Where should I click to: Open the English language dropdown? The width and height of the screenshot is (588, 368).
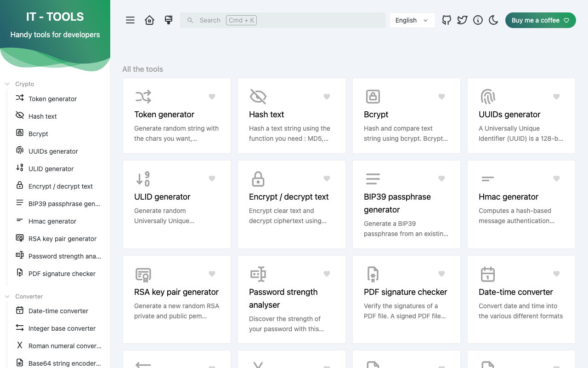412,20
